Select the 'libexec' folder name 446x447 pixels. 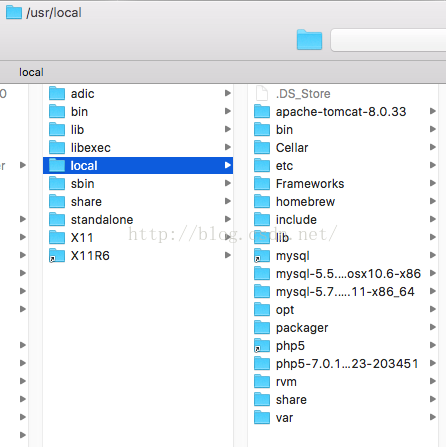pyautogui.click(x=91, y=148)
